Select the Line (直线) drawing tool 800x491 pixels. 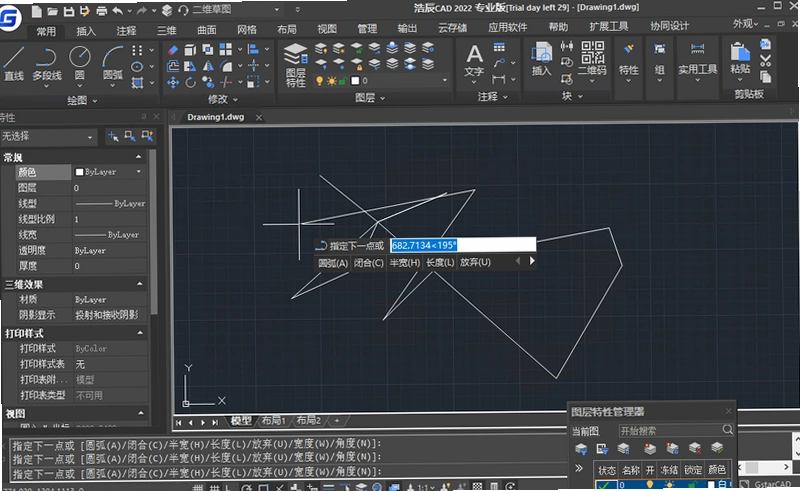[x=14, y=63]
